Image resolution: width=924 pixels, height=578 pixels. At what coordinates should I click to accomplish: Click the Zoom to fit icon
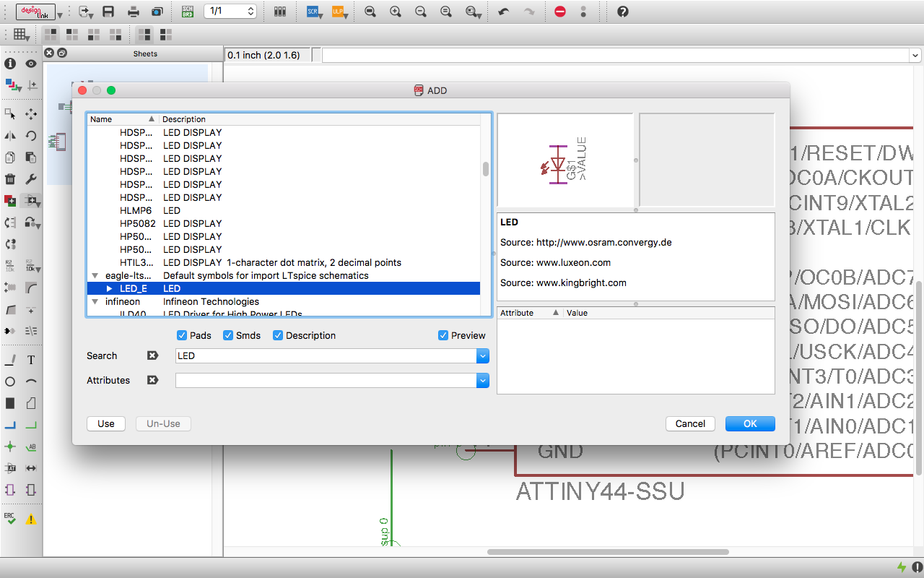(x=370, y=12)
